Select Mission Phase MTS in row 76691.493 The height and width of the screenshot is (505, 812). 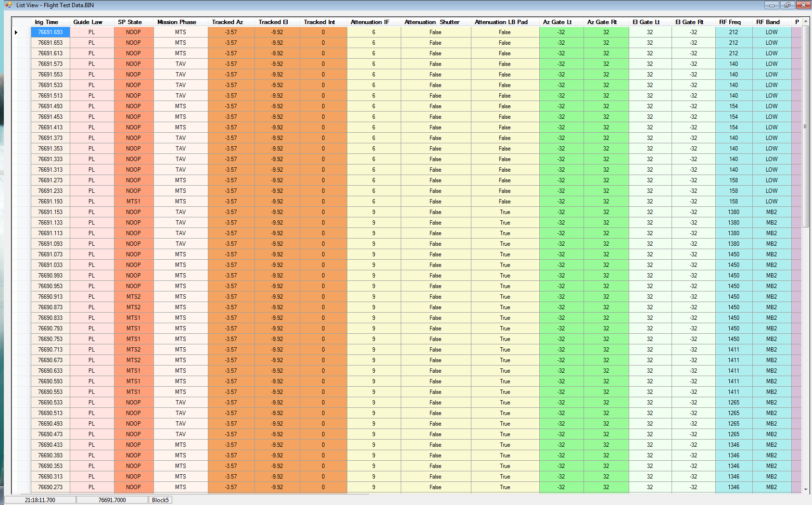(181, 106)
